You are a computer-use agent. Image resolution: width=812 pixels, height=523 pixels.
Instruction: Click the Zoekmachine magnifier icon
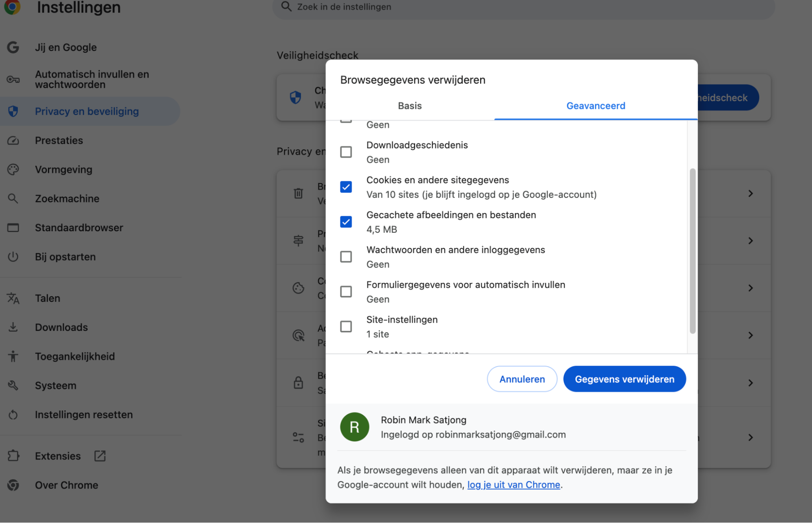point(13,198)
